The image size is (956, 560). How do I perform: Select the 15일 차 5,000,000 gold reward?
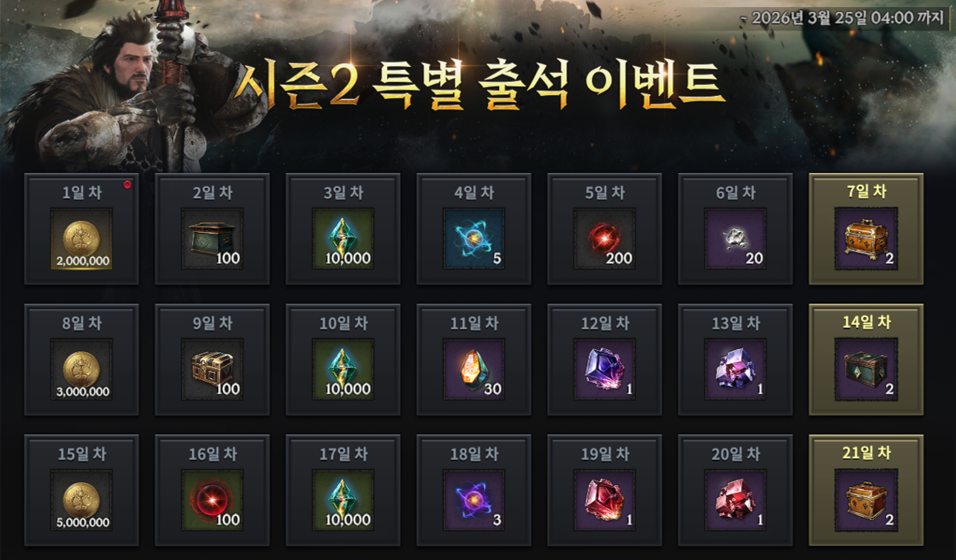tap(82, 500)
